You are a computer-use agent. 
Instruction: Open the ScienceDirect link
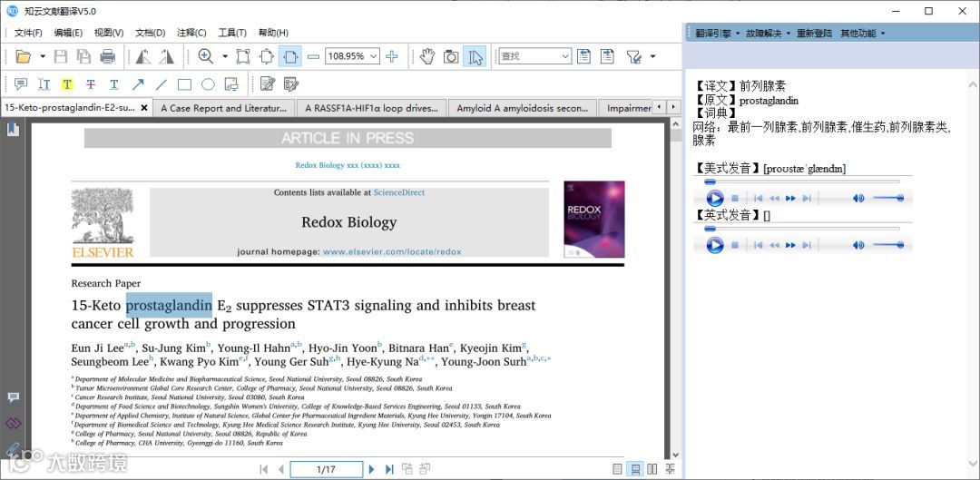click(x=398, y=192)
